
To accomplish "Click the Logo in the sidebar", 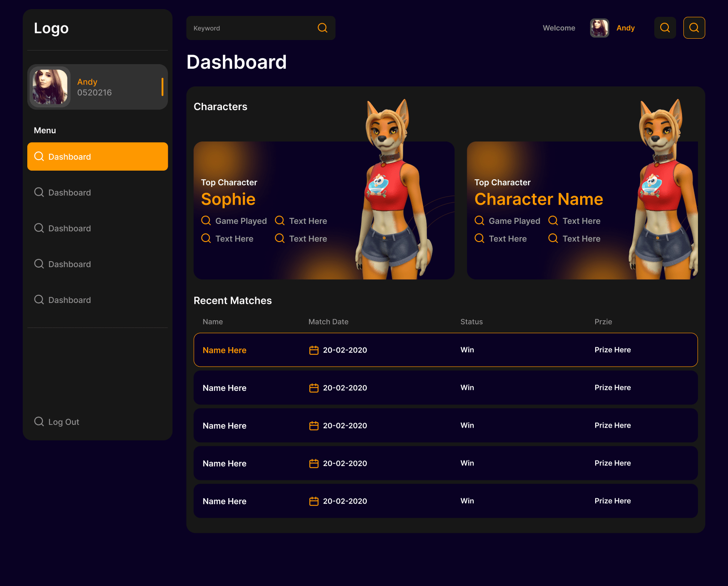I will coord(51,28).
